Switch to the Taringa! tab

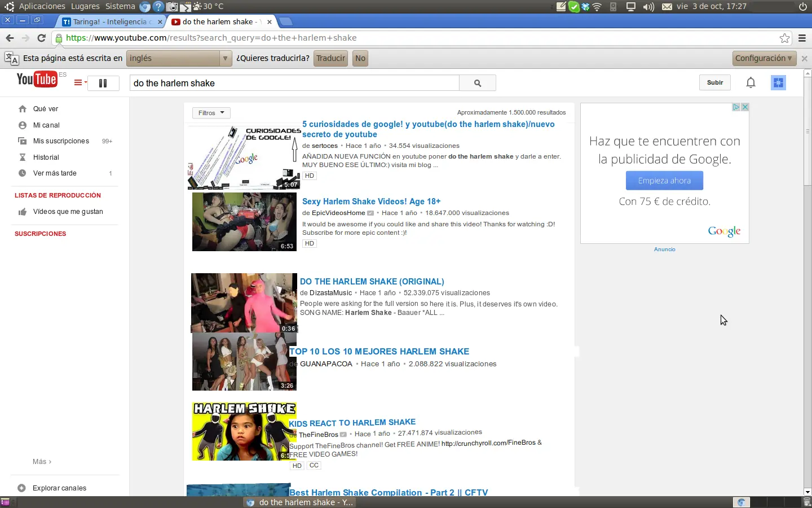112,21
